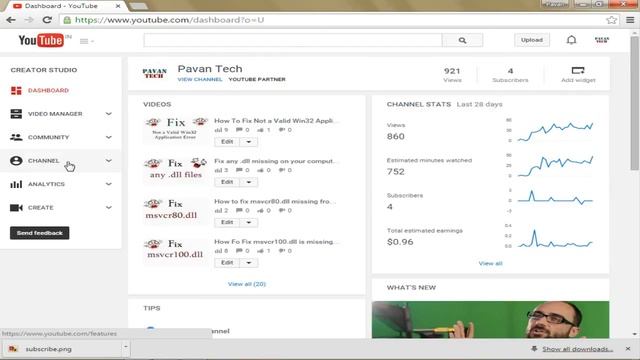640x360 pixels.
Task: Click the browser forward arrow
Action: click(x=29, y=20)
